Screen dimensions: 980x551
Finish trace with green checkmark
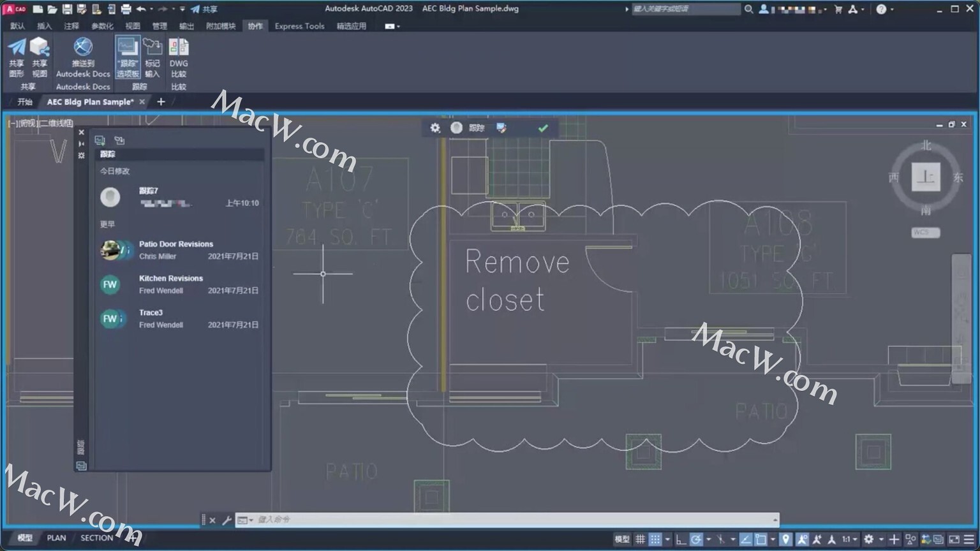543,128
